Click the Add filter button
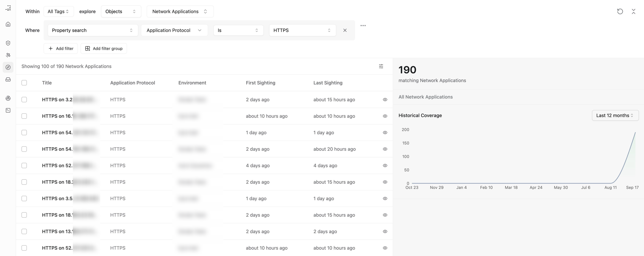The height and width of the screenshot is (256, 644). pyautogui.click(x=61, y=49)
